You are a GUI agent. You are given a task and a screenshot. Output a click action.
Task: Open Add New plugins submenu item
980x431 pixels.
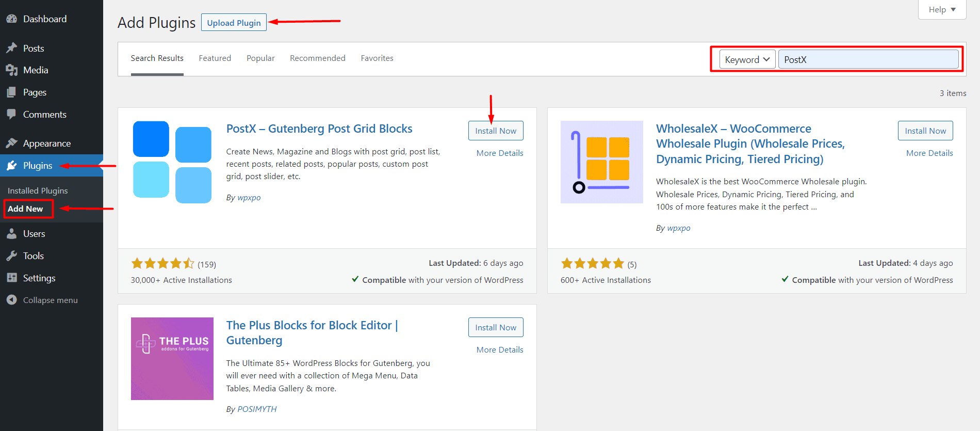(x=25, y=209)
